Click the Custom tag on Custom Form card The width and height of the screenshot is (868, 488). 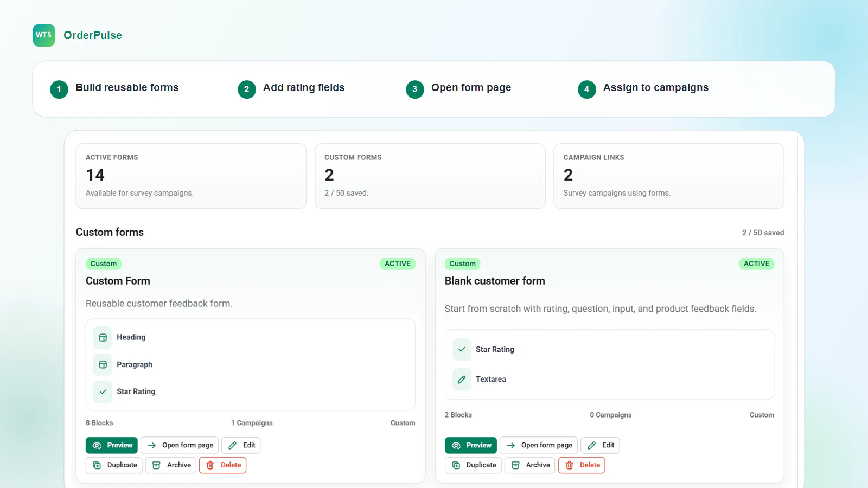point(104,264)
